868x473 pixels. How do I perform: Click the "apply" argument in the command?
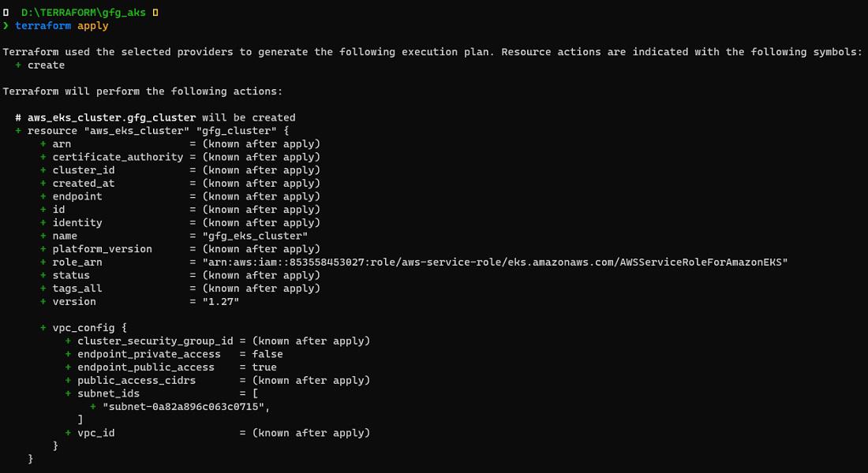pyautogui.click(x=93, y=26)
